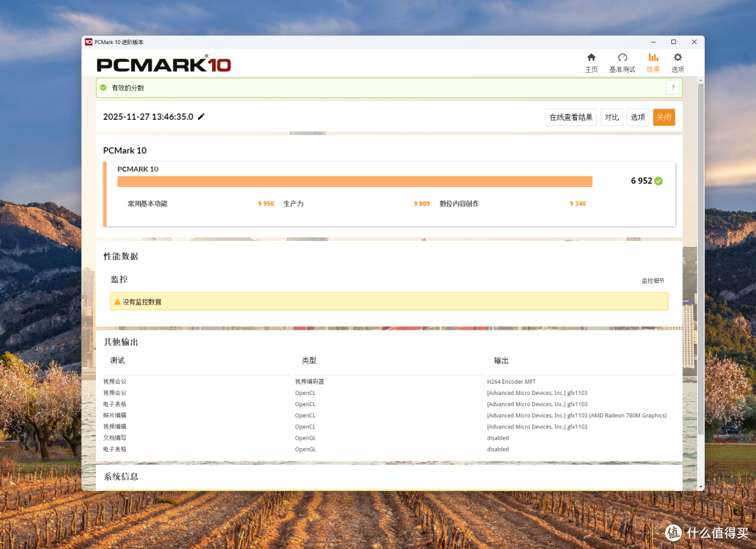Click the 9 340 score value
Viewport: 756px width, 549px height.
pyautogui.click(x=577, y=204)
